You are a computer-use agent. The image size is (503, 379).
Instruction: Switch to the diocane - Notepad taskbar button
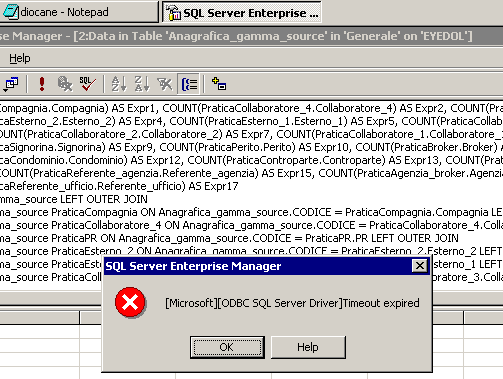tap(79, 12)
